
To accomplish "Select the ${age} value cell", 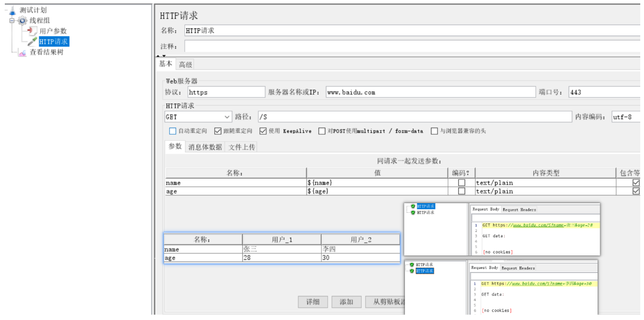I will coord(378,191).
